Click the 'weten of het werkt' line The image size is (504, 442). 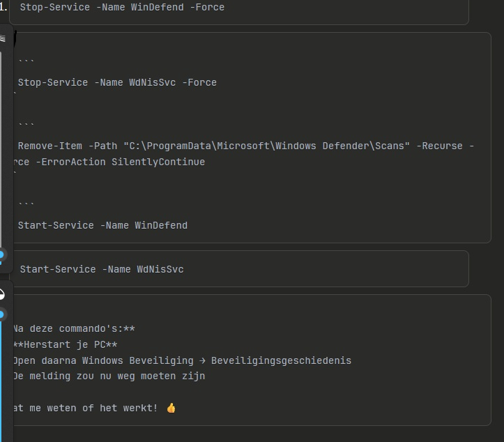pyautogui.click(x=87, y=408)
